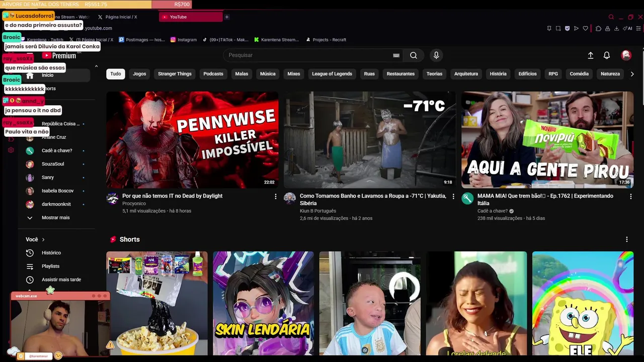Open the Postimages bookmark
Viewport: 644px width, 362px height.
coord(142,40)
